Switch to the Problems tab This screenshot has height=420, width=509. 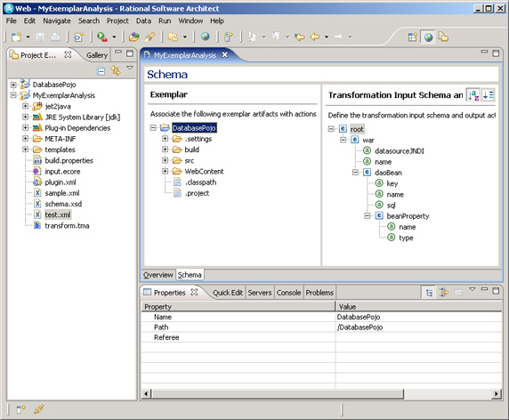(319, 293)
